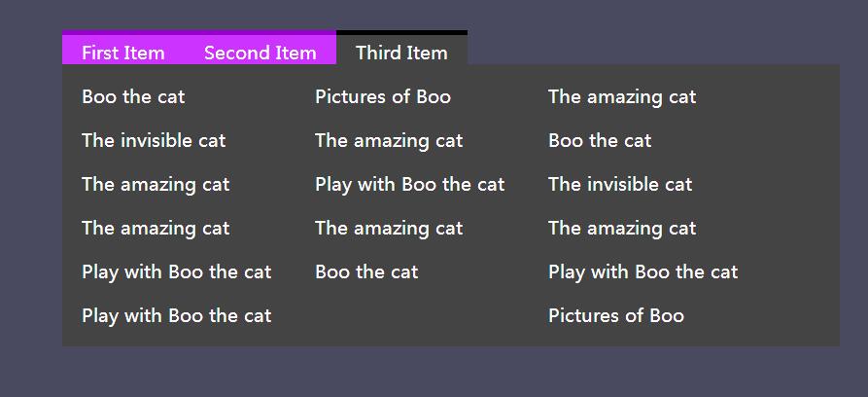Image resolution: width=868 pixels, height=397 pixels.
Task: Open the last link in the first column
Action: tap(176, 315)
